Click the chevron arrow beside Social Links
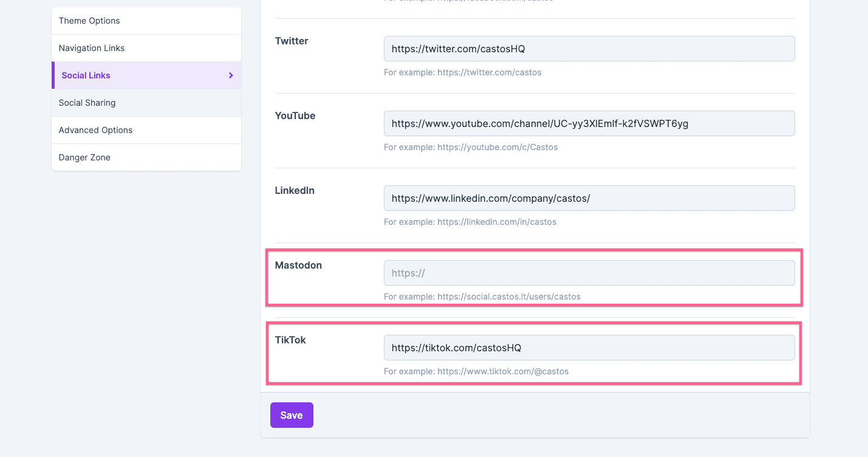 pyautogui.click(x=231, y=75)
